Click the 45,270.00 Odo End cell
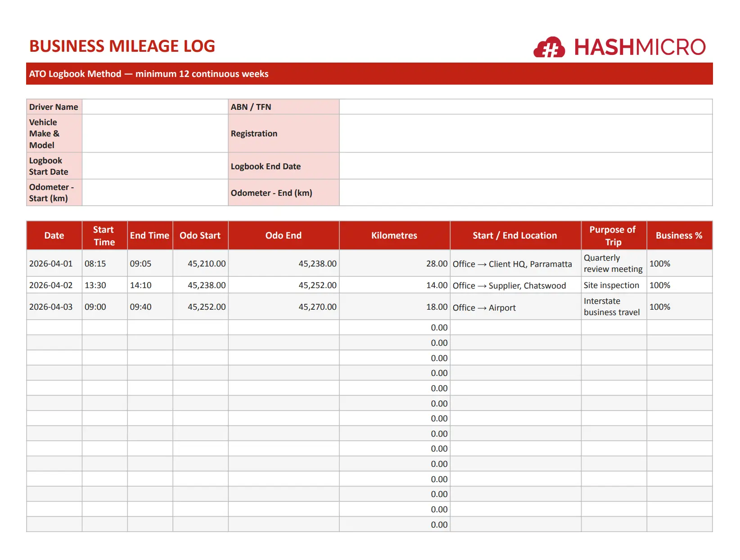 click(x=317, y=307)
